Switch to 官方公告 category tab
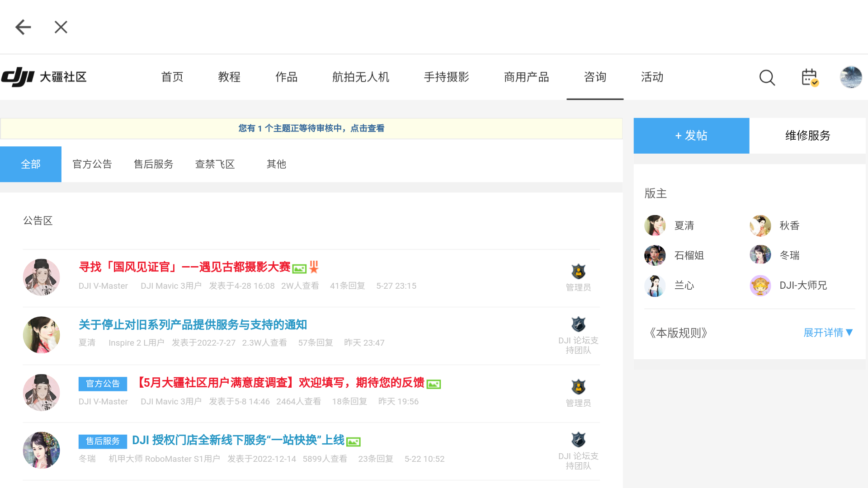Screen dimensions: 868x488 [x=92, y=164]
